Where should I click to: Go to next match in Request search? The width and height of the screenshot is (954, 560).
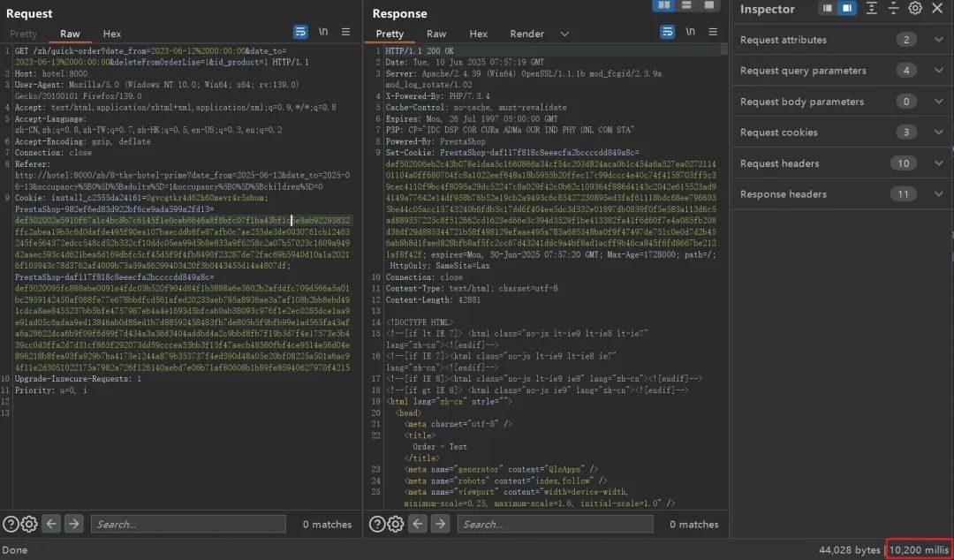pyautogui.click(x=73, y=524)
